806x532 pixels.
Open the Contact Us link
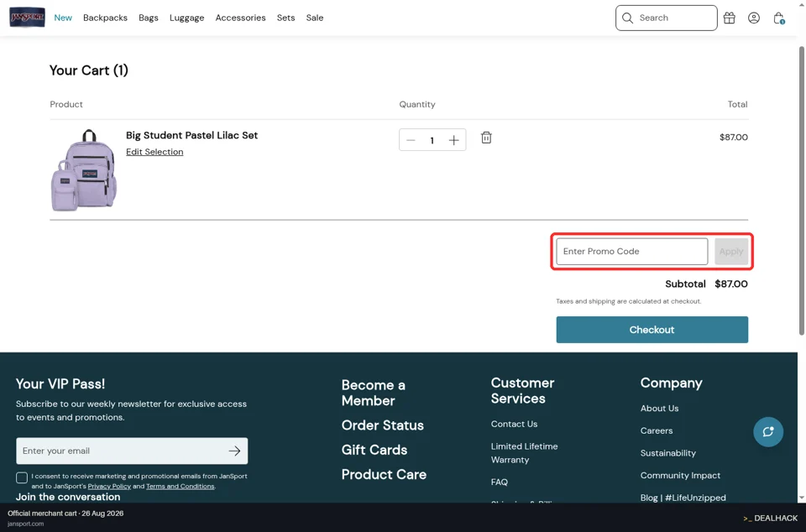514,424
